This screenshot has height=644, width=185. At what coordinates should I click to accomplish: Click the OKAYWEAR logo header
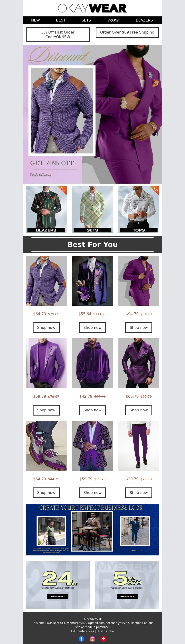click(x=92, y=8)
